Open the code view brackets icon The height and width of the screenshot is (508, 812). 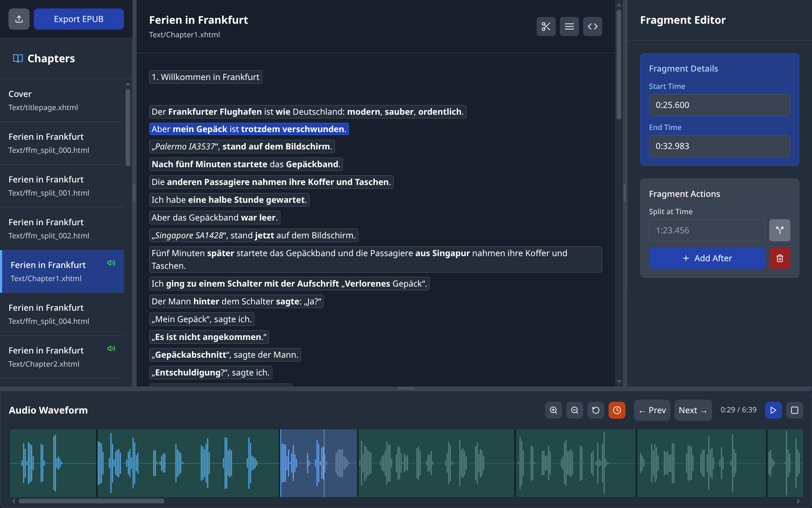pos(593,27)
